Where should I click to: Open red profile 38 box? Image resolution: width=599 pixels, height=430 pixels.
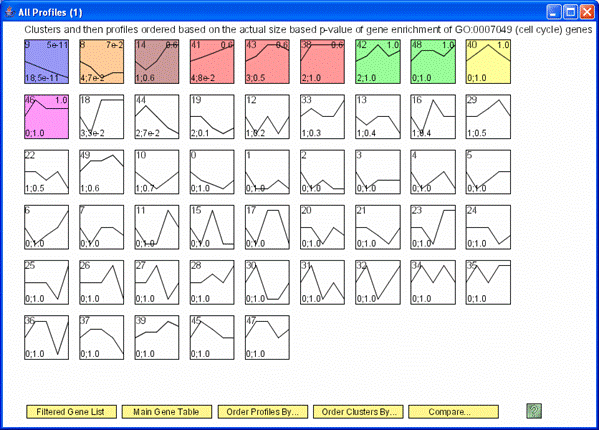322,61
